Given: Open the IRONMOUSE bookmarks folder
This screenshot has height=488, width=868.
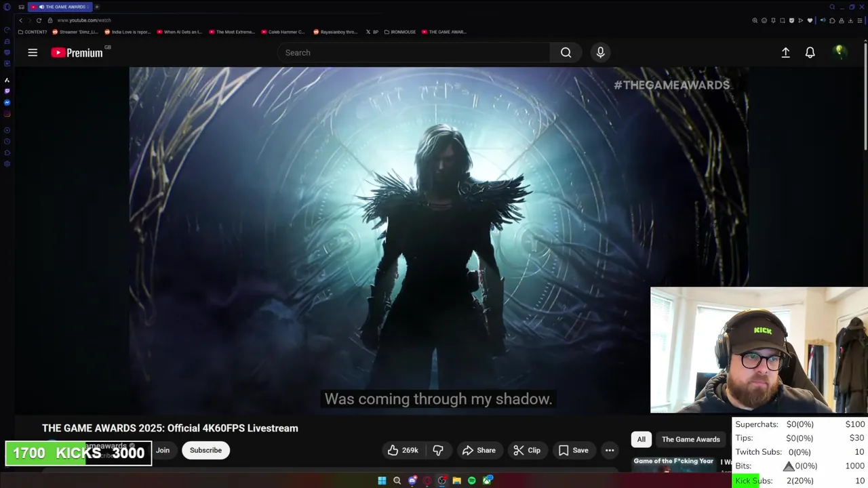Looking at the screenshot, I should [x=399, y=32].
